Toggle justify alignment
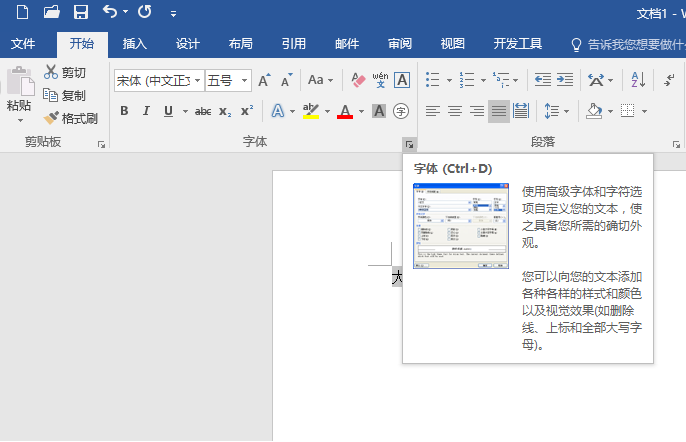 click(499, 111)
